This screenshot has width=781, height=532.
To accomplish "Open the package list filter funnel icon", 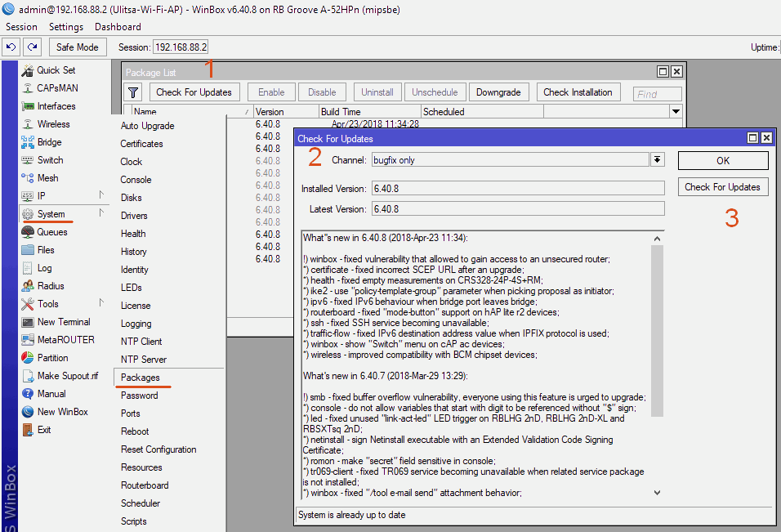I will 134,92.
